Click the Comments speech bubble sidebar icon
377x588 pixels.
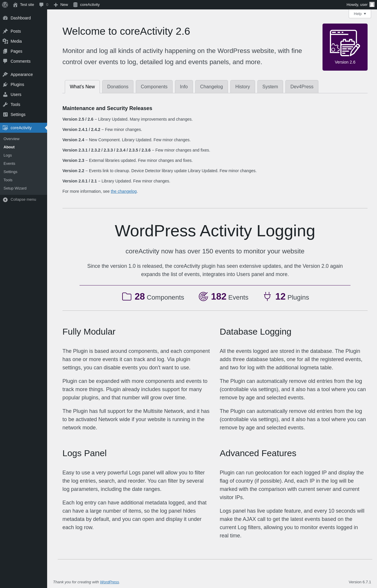tap(5, 61)
